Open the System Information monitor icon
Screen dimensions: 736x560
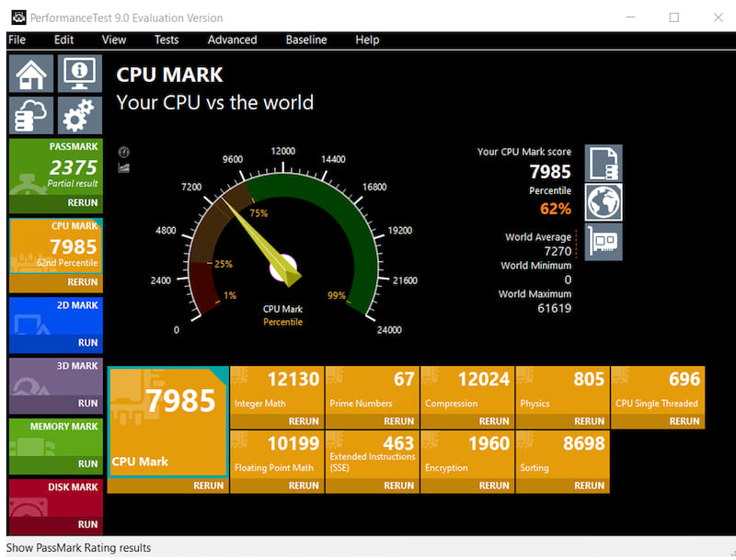point(80,74)
